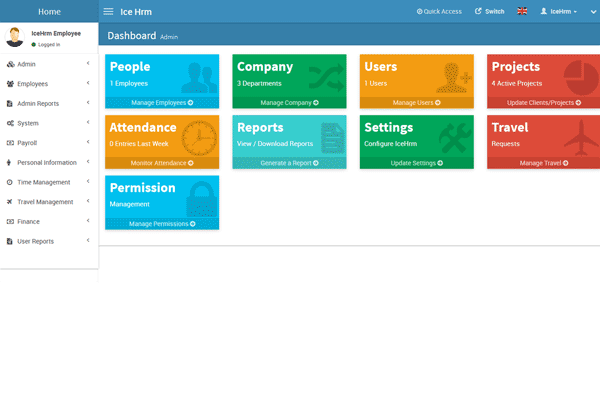Click the Users tile add-user icon
The width and height of the screenshot is (600, 400).
453,77
